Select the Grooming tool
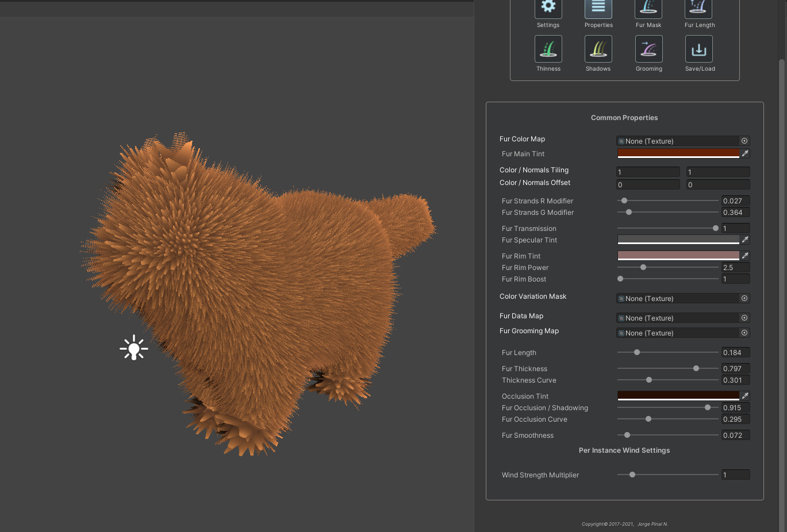The height and width of the screenshot is (532, 787). click(x=648, y=49)
